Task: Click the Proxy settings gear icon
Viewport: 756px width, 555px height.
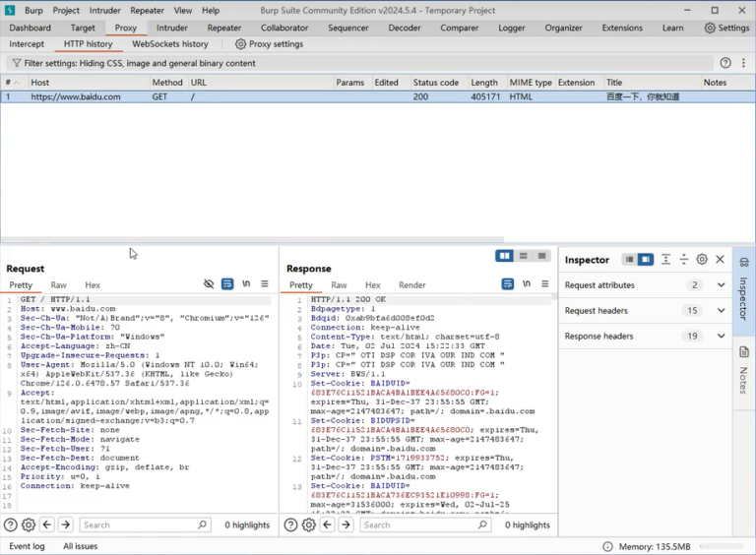Action: pos(240,44)
